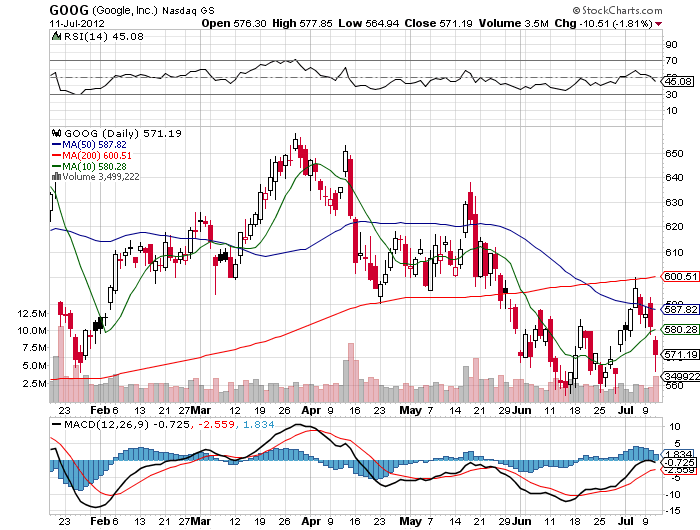
Task: Click the Open 576.30 value
Action: [x=234, y=23]
